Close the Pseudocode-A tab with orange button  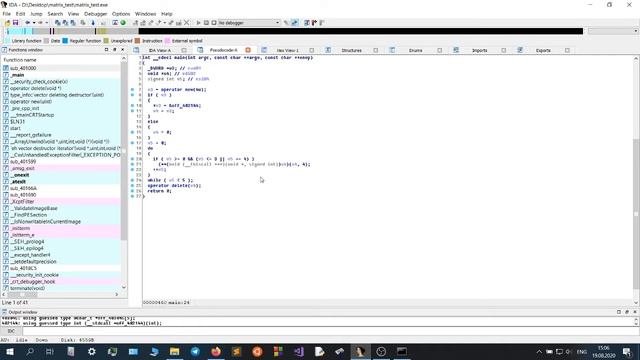[248, 50]
